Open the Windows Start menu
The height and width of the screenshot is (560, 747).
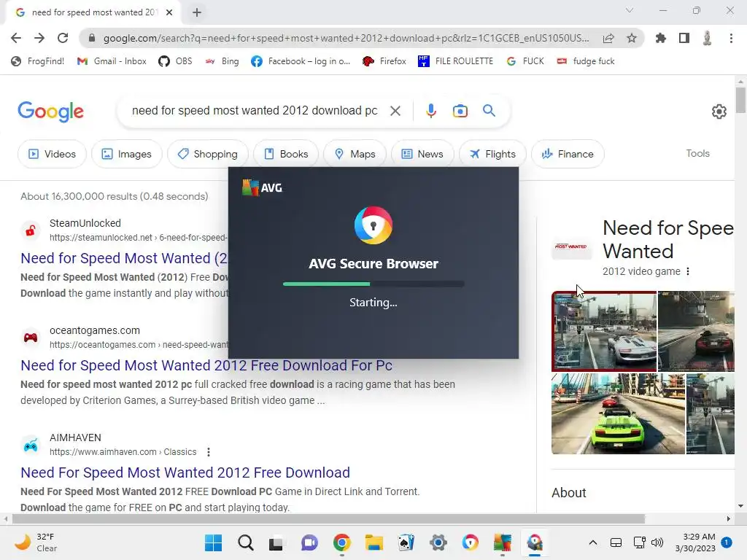(213, 542)
